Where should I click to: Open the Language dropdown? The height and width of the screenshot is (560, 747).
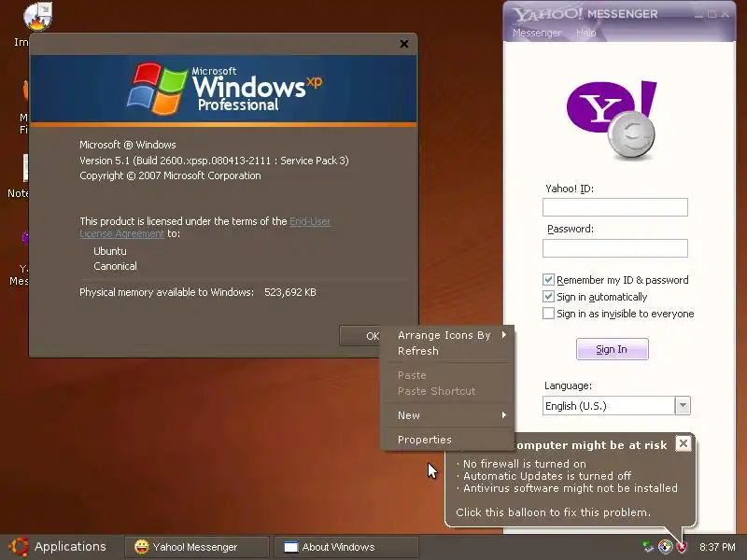[683, 406]
